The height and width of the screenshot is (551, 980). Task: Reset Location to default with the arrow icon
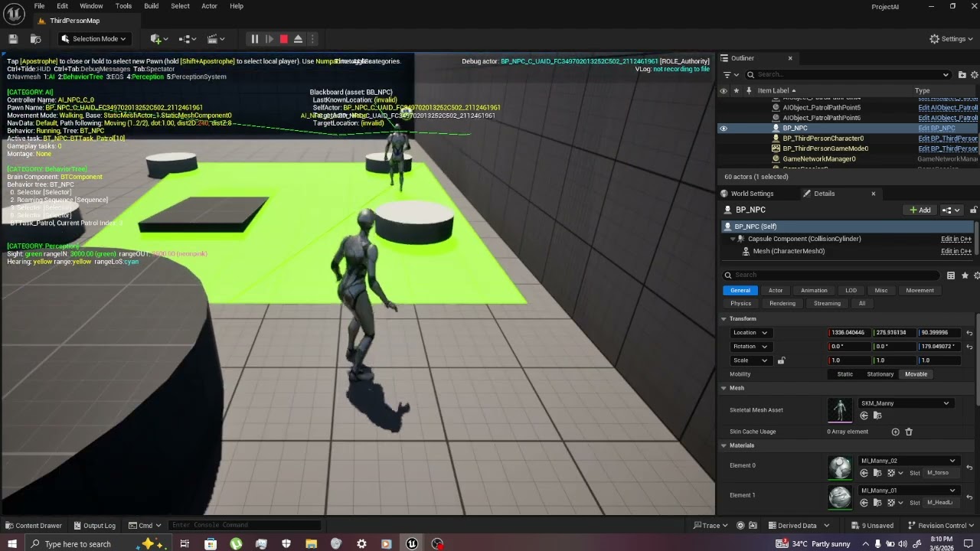(969, 333)
